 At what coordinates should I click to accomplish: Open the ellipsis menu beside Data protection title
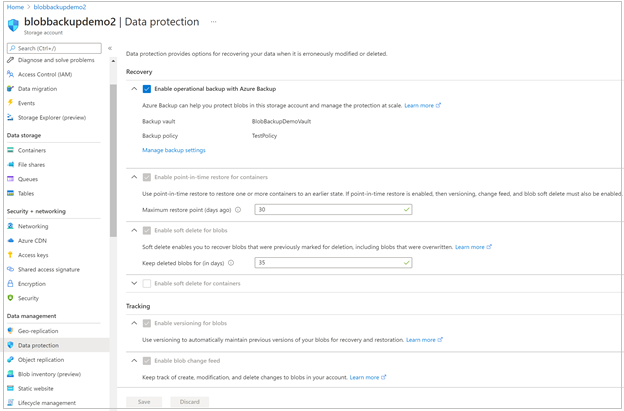pos(213,22)
